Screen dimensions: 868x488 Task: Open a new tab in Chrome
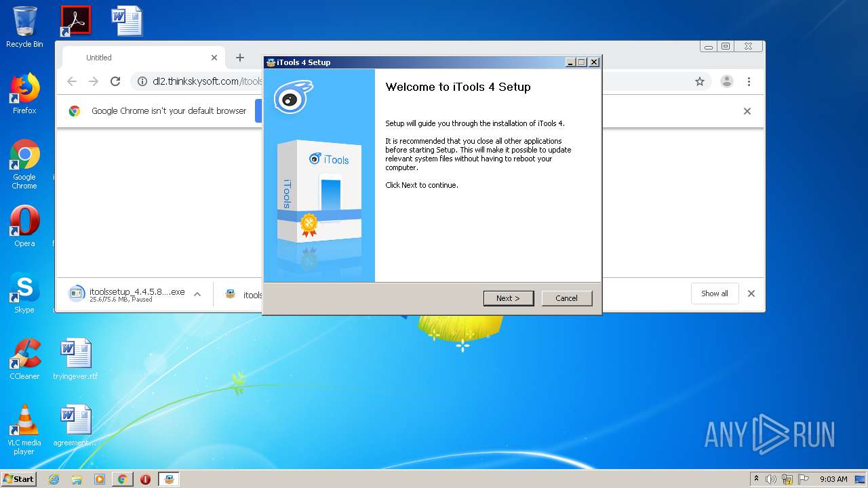click(239, 58)
